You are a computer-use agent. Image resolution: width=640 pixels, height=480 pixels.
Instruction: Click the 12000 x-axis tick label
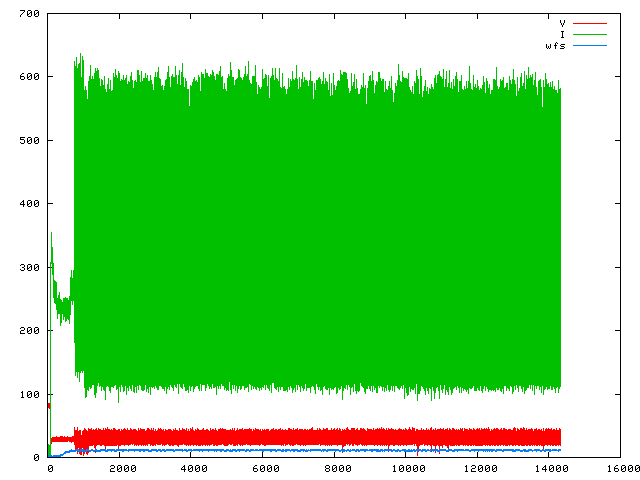[477, 468]
